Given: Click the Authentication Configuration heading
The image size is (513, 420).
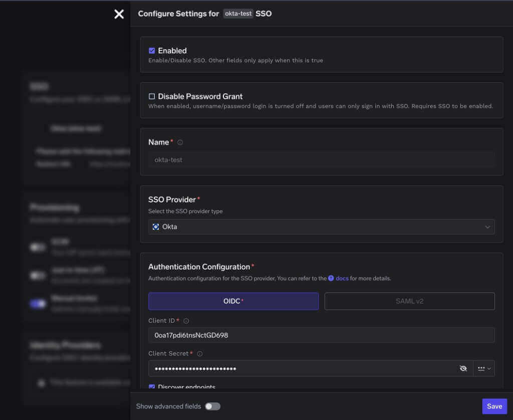Looking at the screenshot, I should [x=199, y=267].
